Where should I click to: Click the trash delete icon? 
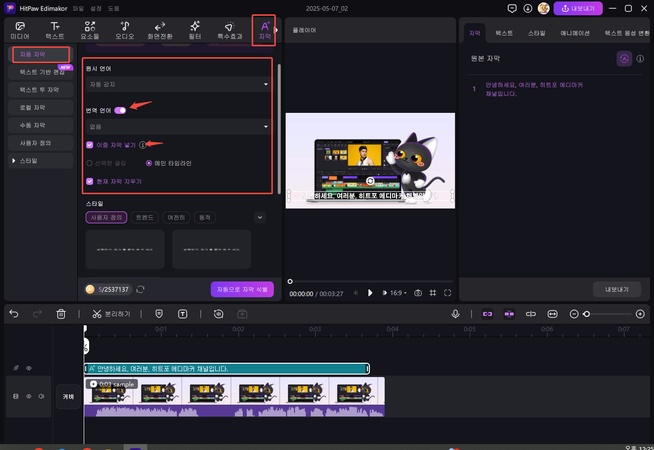pyautogui.click(x=61, y=314)
